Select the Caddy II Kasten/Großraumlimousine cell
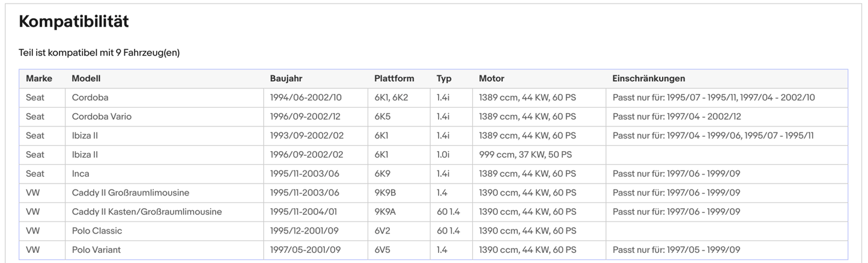Viewport: 868px width, 263px height. click(147, 212)
